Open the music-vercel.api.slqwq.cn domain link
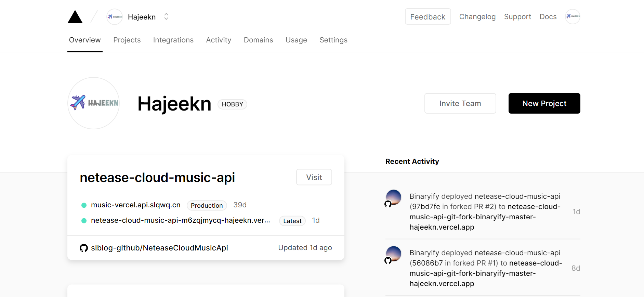The image size is (644, 297). click(136, 205)
